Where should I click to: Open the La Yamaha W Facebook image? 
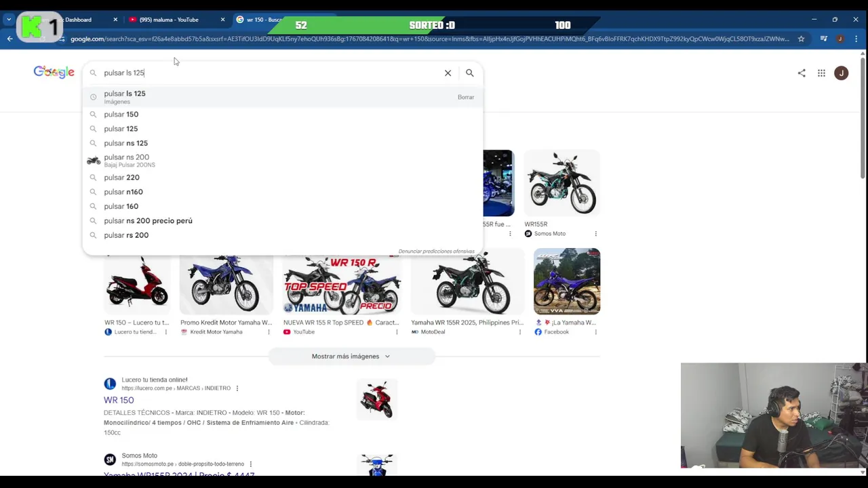[567, 281]
